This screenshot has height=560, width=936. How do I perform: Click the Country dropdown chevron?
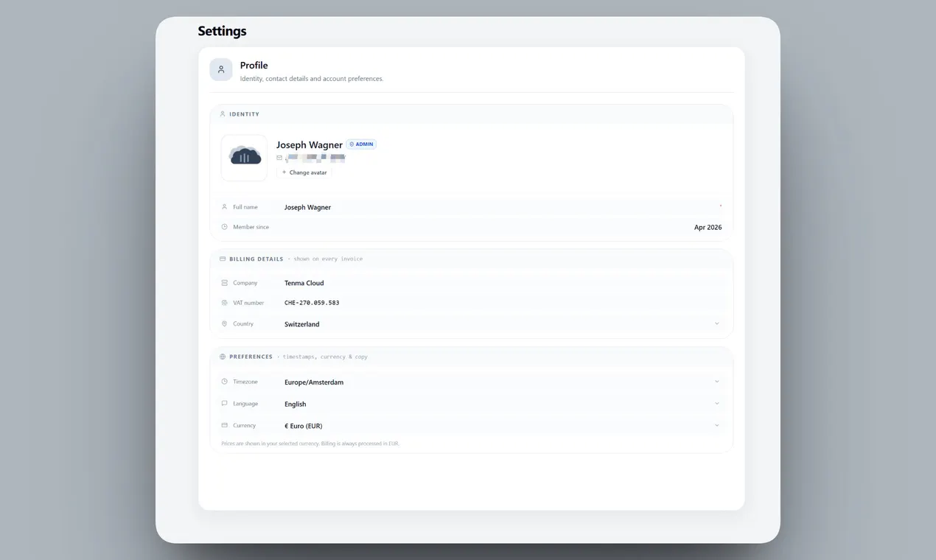tap(716, 323)
